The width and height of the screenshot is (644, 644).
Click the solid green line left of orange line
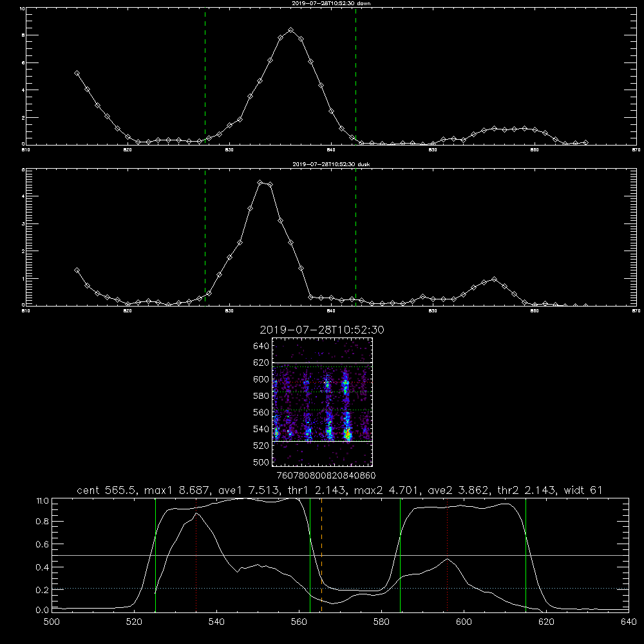point(310,555)
